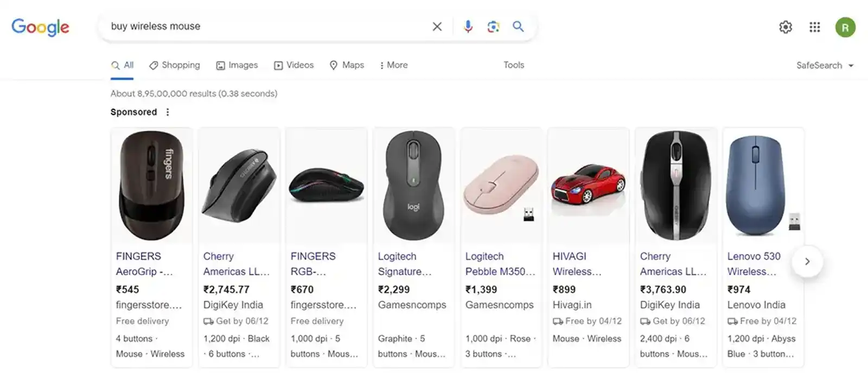The height and width of the screenshot is (380, 868).
Task: Open the Videos search results
Action: point(293,65)
